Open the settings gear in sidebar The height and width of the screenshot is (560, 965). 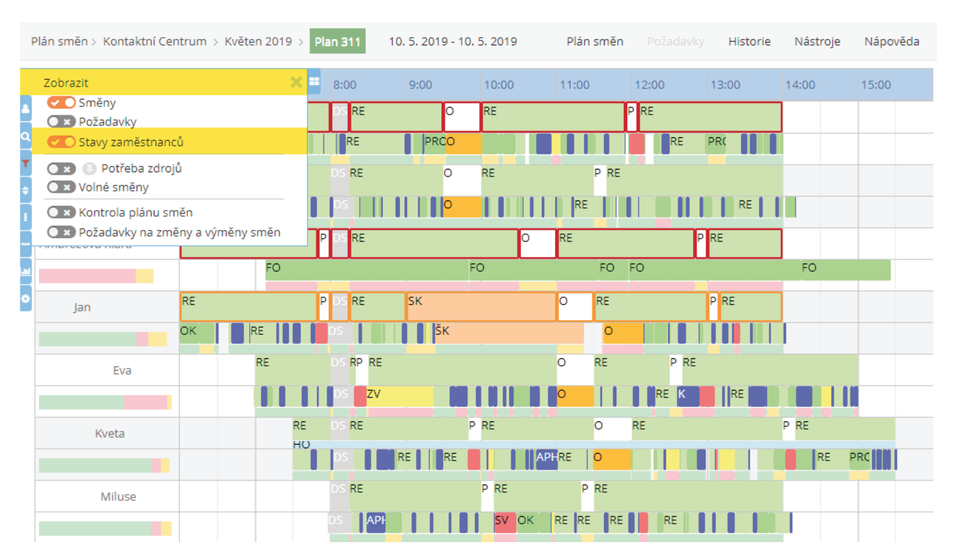(x=26, y=299)
